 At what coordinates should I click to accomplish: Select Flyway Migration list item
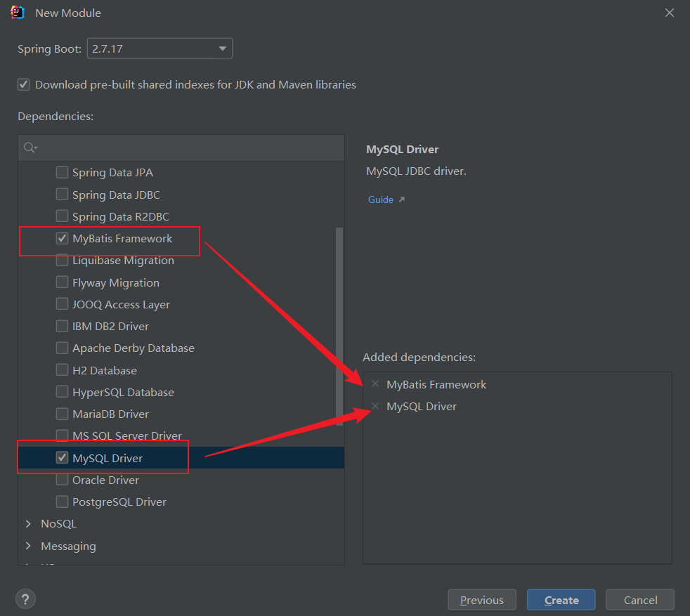(x=116, y=282)
